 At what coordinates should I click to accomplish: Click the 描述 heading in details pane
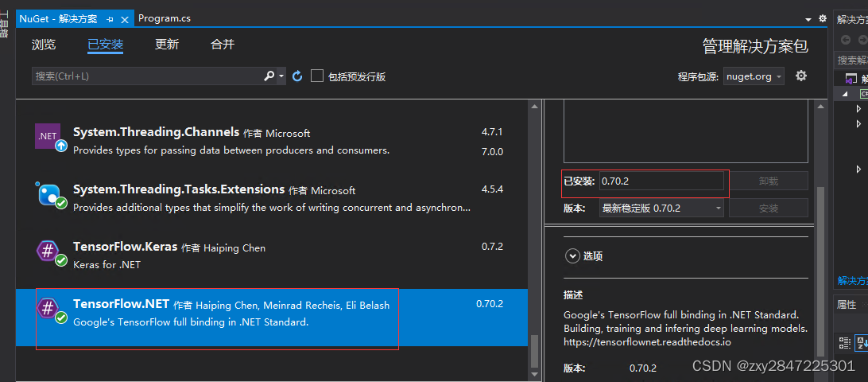(x=573, y=295)
